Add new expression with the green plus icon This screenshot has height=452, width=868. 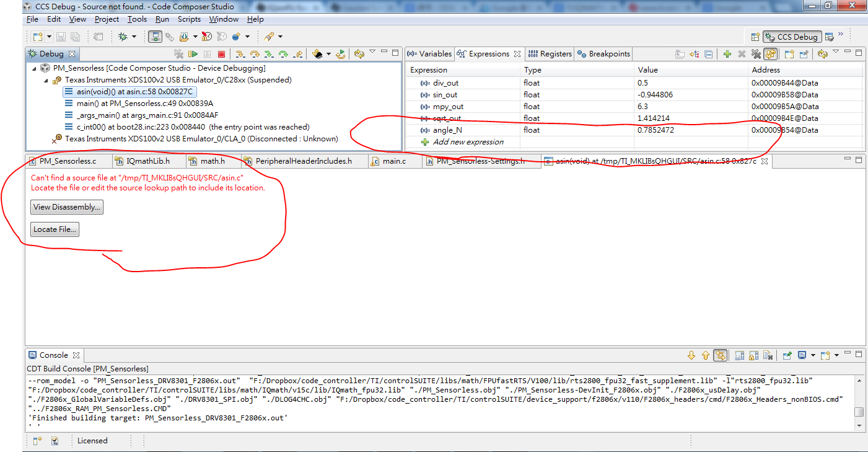726,54
